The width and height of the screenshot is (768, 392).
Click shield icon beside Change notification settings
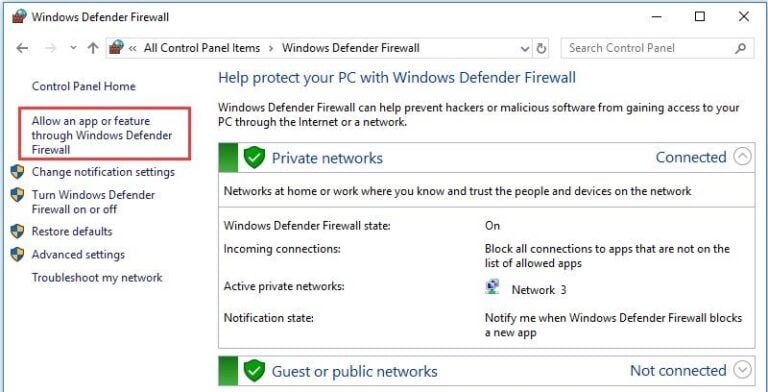click(17, 172)
